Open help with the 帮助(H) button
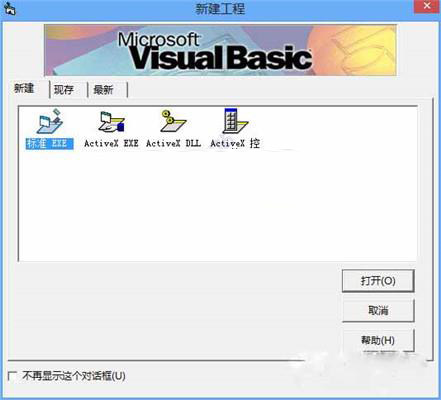The width and height of the screenshot is (441, 400). (x=378, y=340)
